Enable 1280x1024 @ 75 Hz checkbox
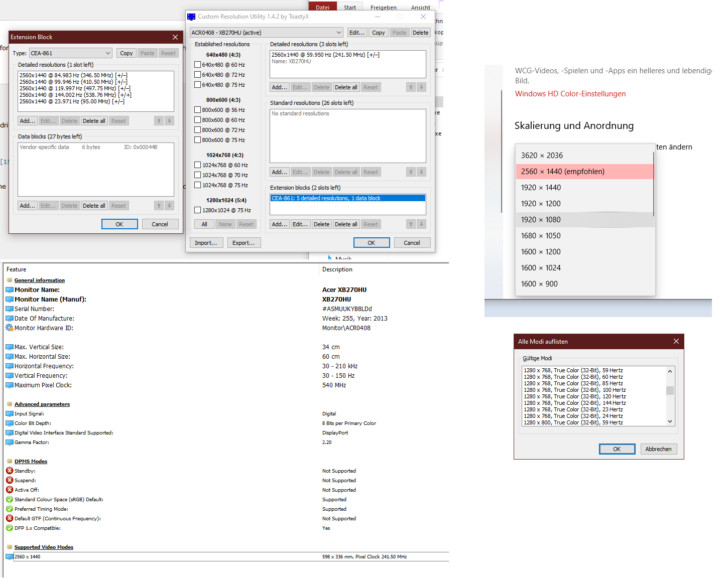This screenshot has width=727, height=588. pos(198,210)
